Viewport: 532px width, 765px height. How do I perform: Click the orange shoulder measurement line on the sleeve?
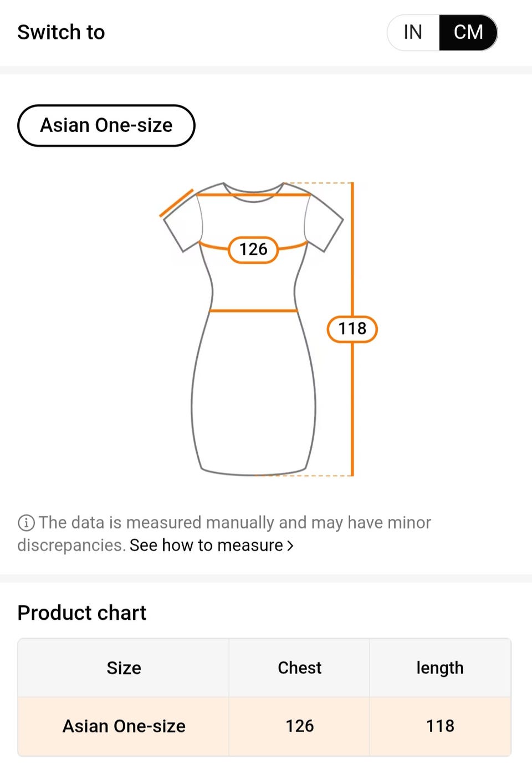click(177, 203)
